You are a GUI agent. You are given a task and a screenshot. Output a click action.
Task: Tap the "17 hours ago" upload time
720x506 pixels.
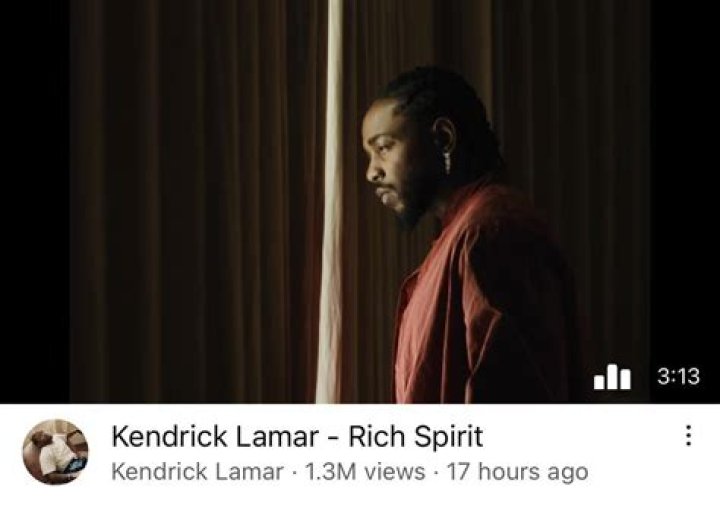(x=517, y=472)
